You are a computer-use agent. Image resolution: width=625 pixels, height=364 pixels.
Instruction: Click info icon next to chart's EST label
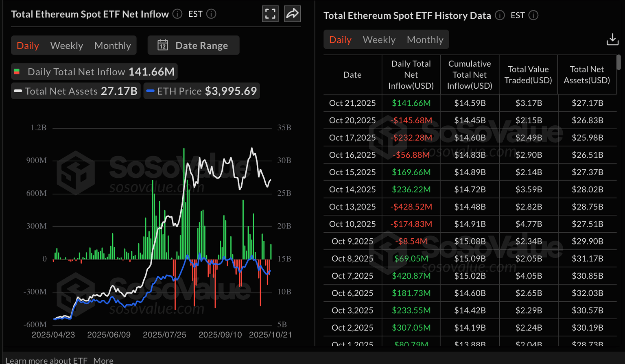(211, 14)
